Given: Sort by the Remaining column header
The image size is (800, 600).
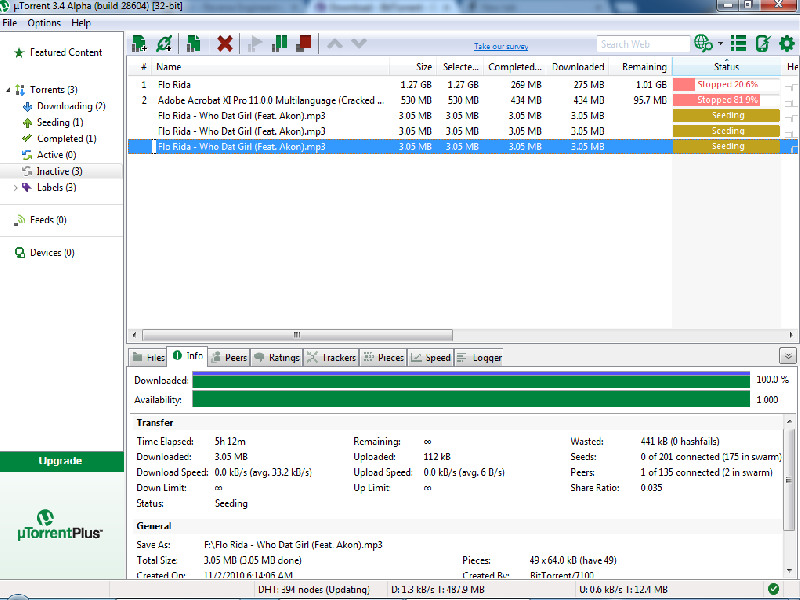Looking at the screenshot, I should [640, 67].
